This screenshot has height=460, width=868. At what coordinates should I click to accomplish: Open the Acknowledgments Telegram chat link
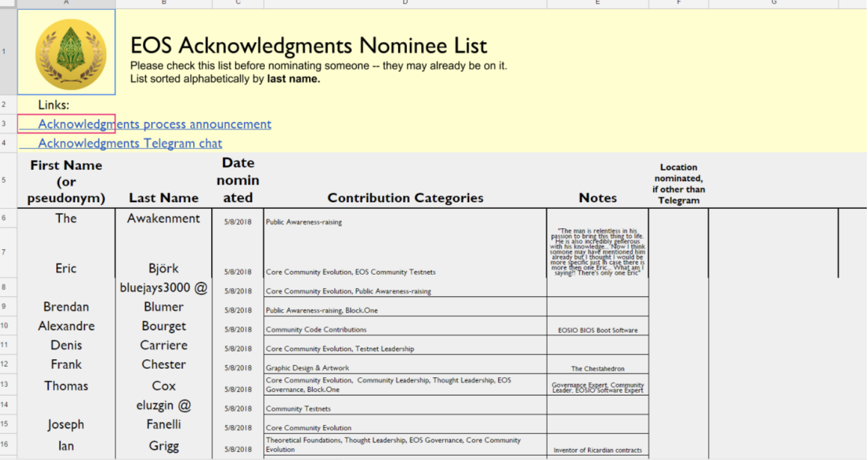coord(130,143)
